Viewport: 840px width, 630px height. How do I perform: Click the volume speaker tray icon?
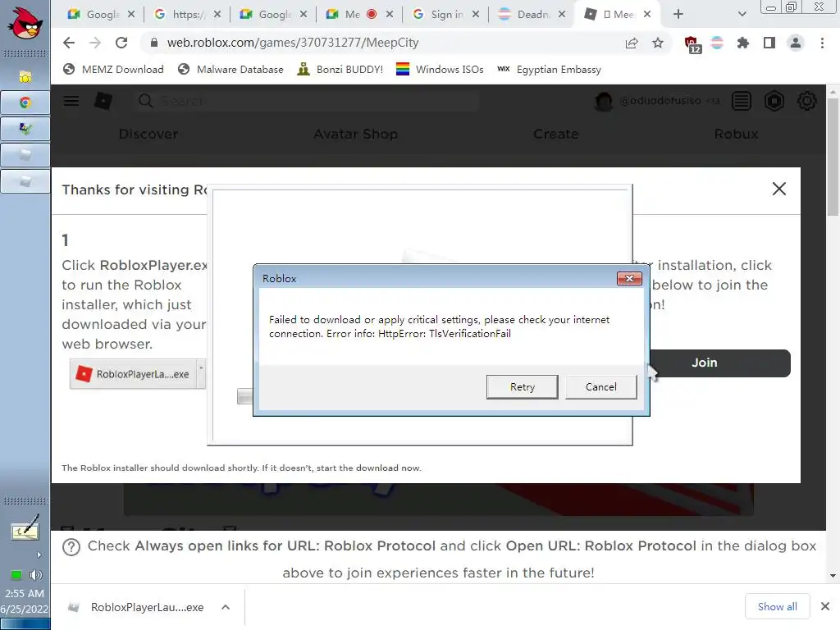click(36, 575)
